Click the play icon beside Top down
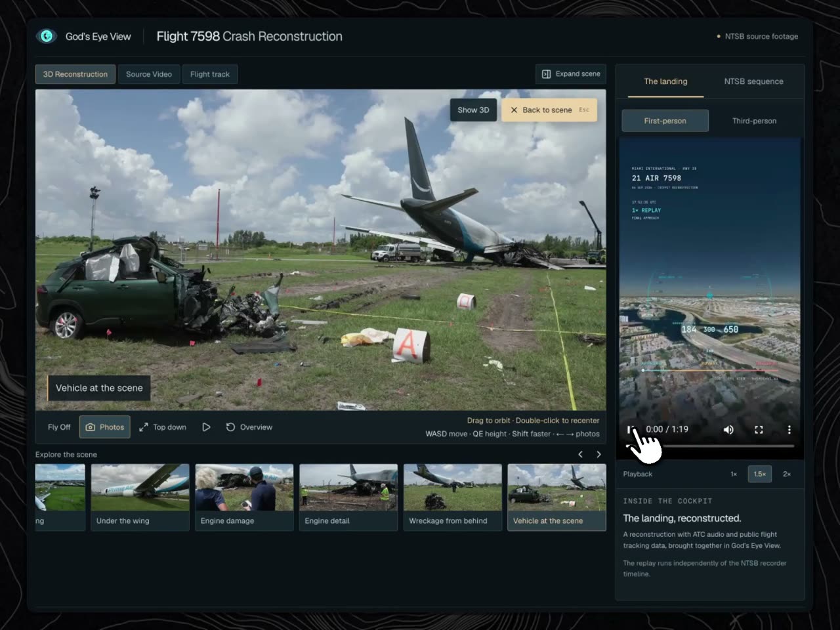This screenshot has height=630, width=840. 206,427
